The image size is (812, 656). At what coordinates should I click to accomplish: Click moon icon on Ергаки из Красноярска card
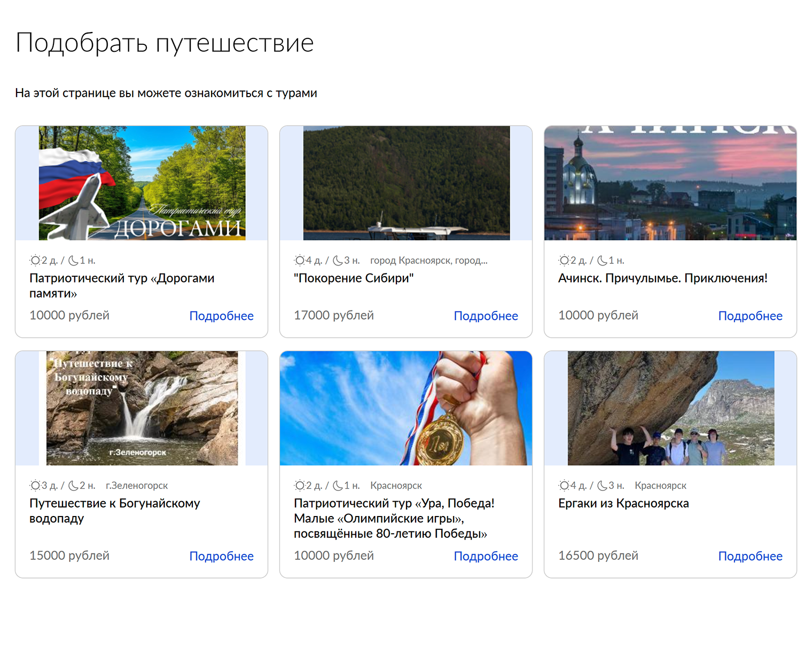pyautogui.click(x=602, y=486)
